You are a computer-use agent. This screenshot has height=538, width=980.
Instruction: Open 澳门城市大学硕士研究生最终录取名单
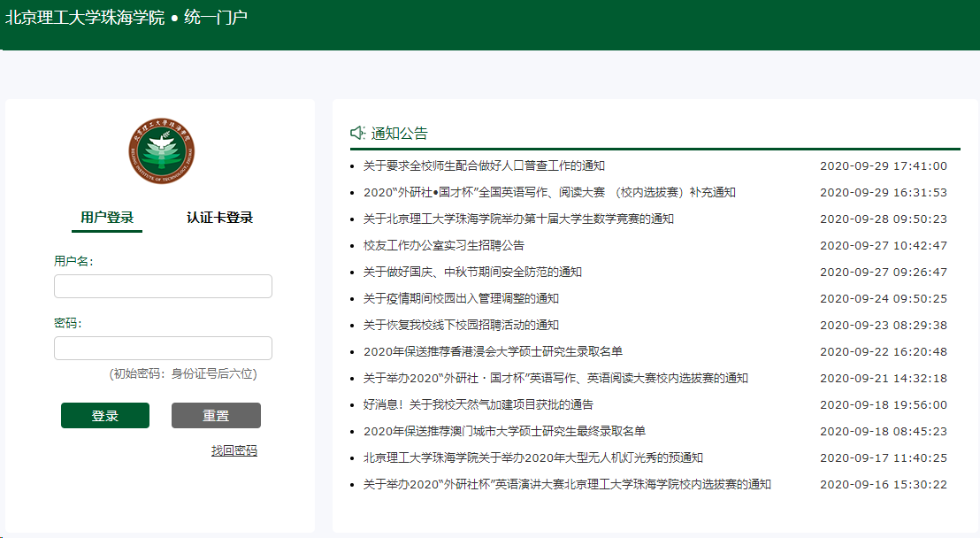(504, 432)
